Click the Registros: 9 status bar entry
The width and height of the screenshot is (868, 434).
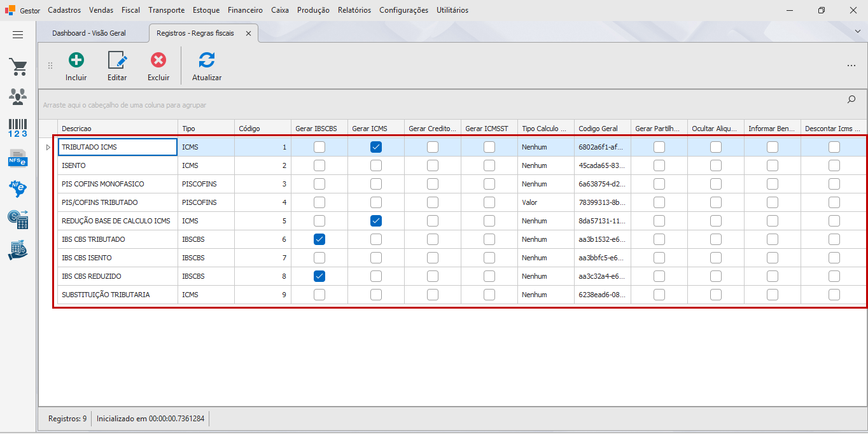(x=67, y=419)
